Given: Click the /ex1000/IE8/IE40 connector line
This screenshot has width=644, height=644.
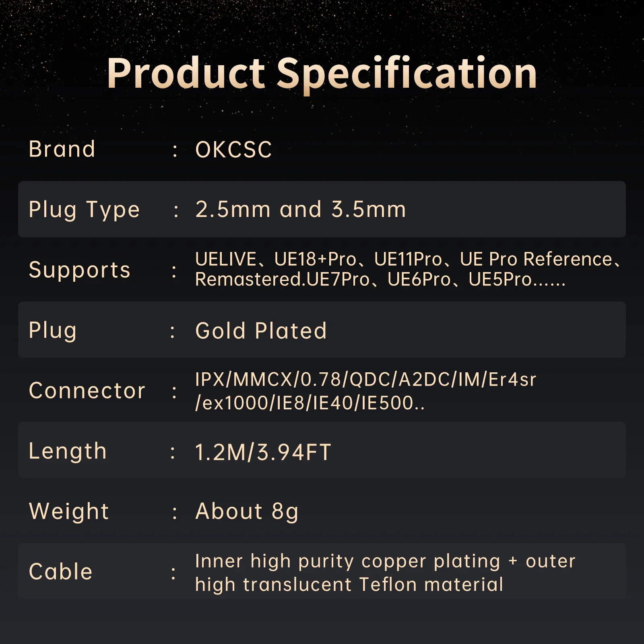Looking at the screenshot, I should 310,403.
